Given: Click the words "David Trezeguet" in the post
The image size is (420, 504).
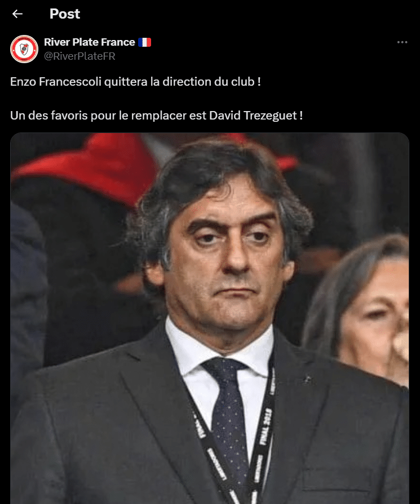Looking at the screenshot, I should tap(253, 116).
